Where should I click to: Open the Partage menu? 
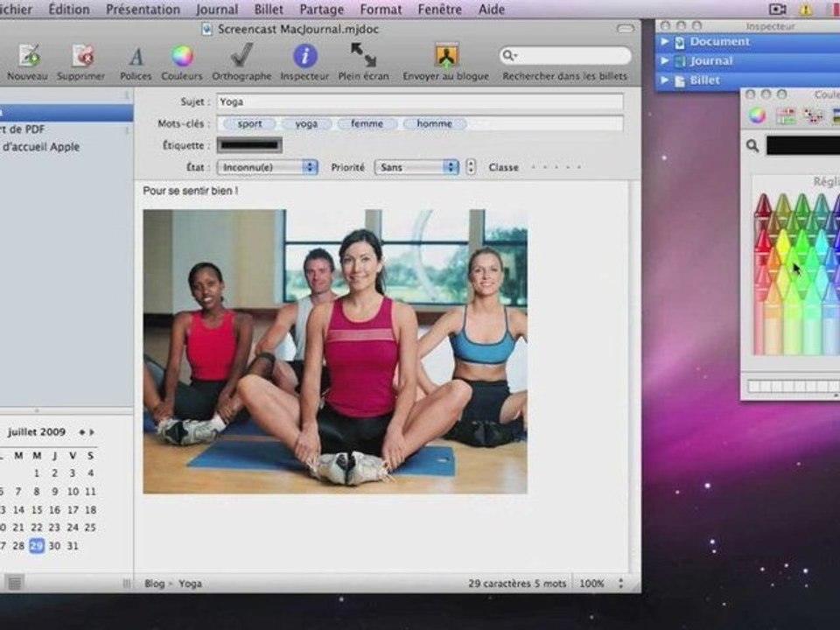pyautogui.click(x=321, y=9)
